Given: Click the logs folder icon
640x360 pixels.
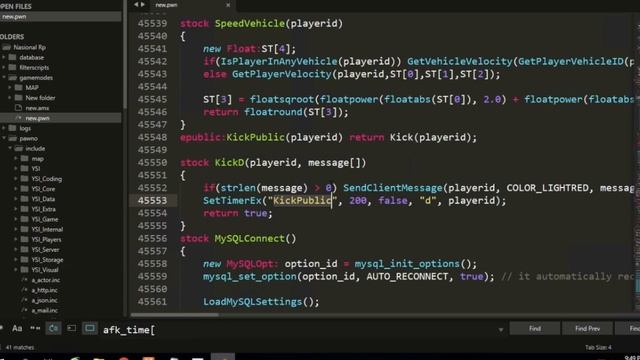Looking at the screenshot, I should (12, 128).
